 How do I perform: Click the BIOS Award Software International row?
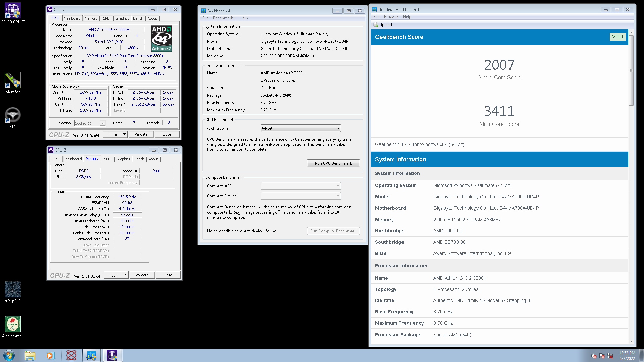(x=499, y=253)
